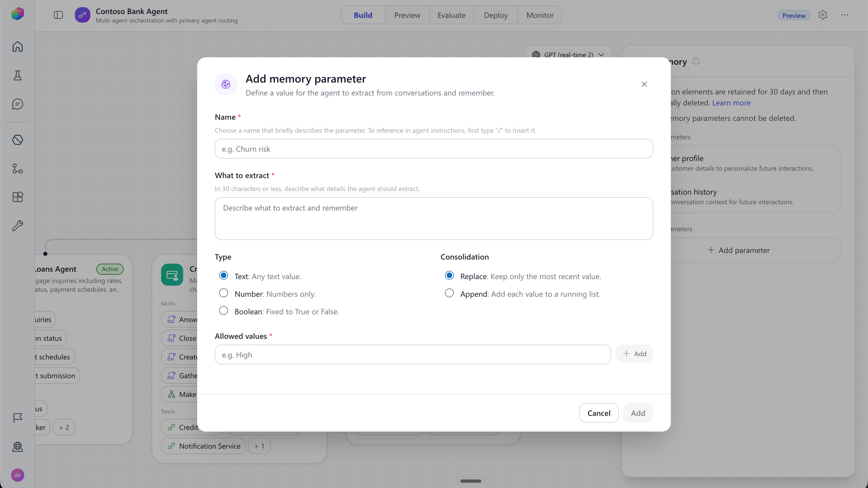
Task: Open the AF user avatar
Action: [x=17, y=475]
